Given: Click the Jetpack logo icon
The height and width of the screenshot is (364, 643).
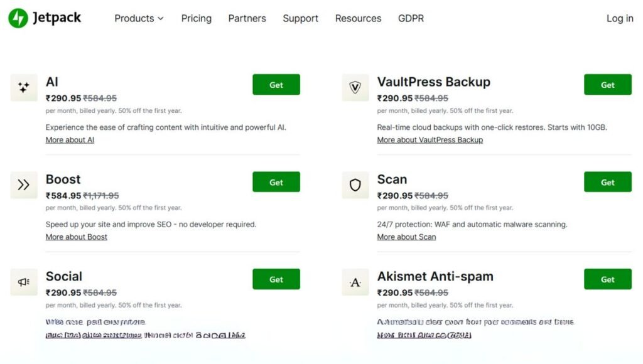Looking at the screenshot, I should [18, 18].
